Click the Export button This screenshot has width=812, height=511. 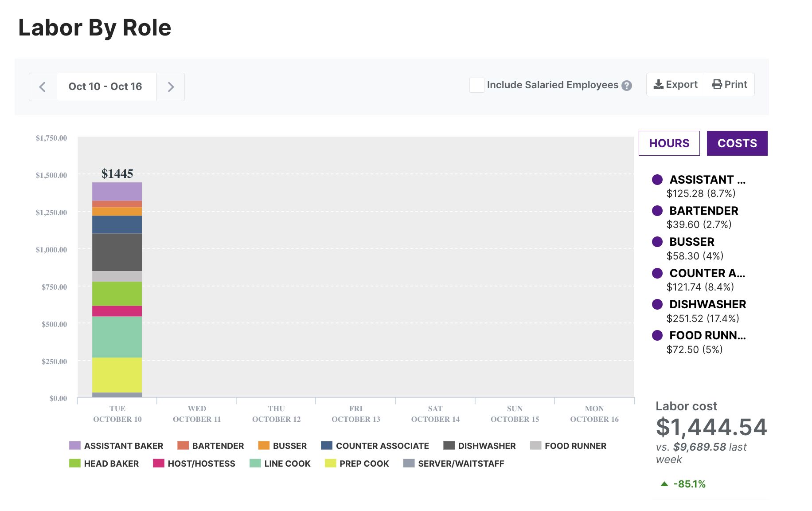pyautogui.click(x=675, y=84)
